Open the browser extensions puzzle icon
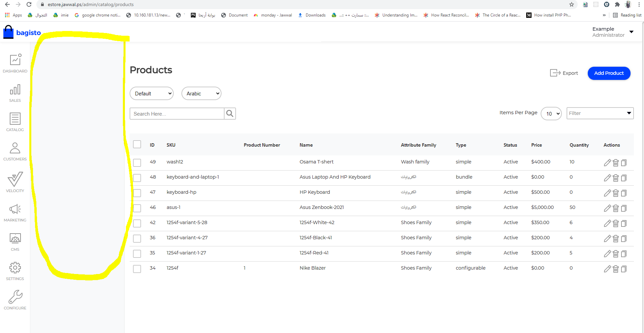Screen dimensions: 644x333 [x=617, y=4]
